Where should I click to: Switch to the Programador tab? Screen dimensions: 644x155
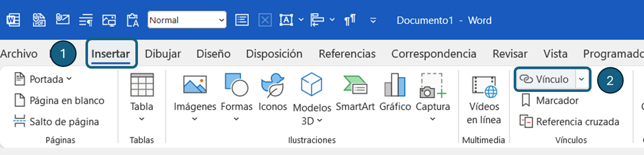pos(613,54)
